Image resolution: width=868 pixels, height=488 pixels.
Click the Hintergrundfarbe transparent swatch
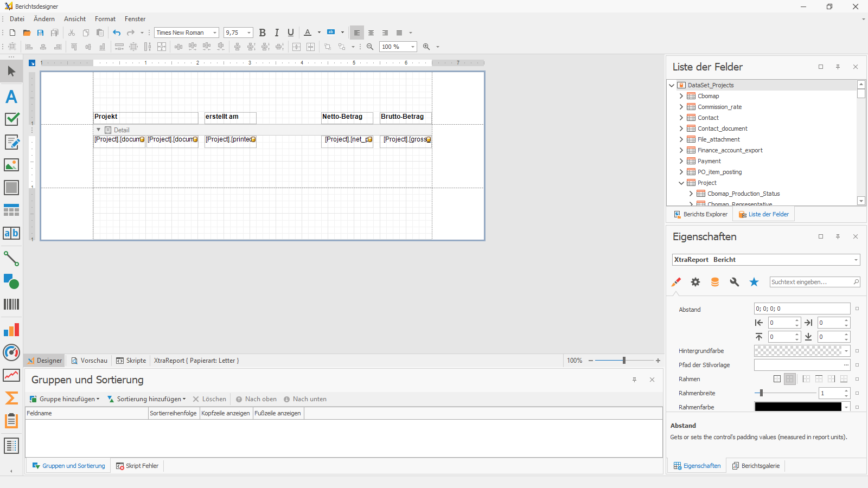pyautogui.click(x=798, y=351)
